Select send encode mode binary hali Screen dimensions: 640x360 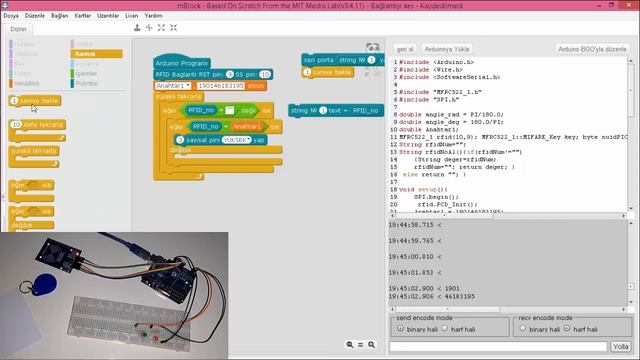pos(400,328)
